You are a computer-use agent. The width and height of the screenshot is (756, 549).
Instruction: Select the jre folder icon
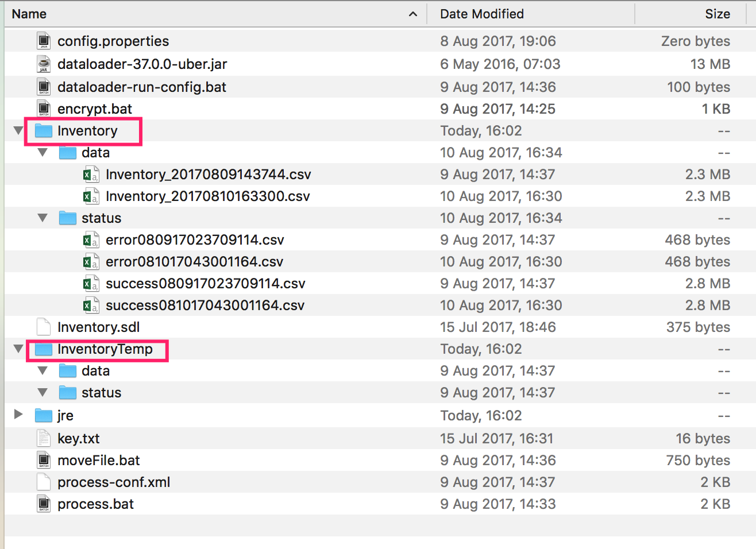(44, 415)
